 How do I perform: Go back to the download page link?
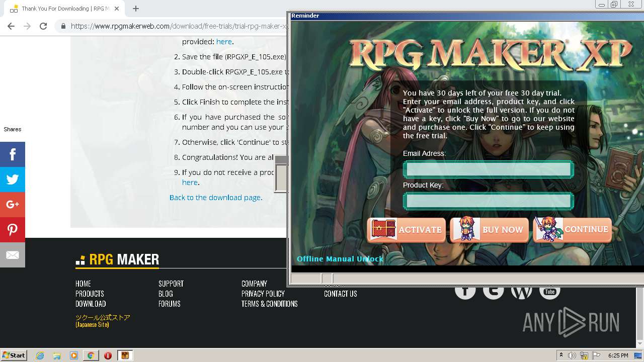pos(215,198)
